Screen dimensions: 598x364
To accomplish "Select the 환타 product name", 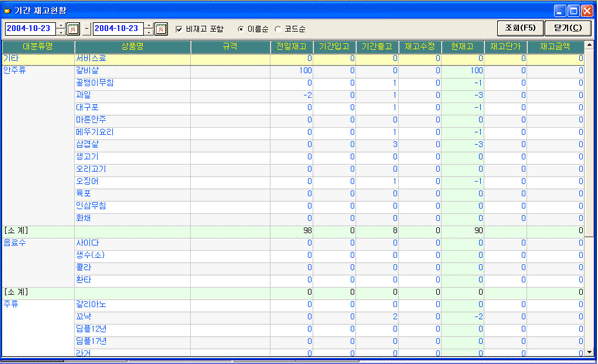I will pos(83,280).
